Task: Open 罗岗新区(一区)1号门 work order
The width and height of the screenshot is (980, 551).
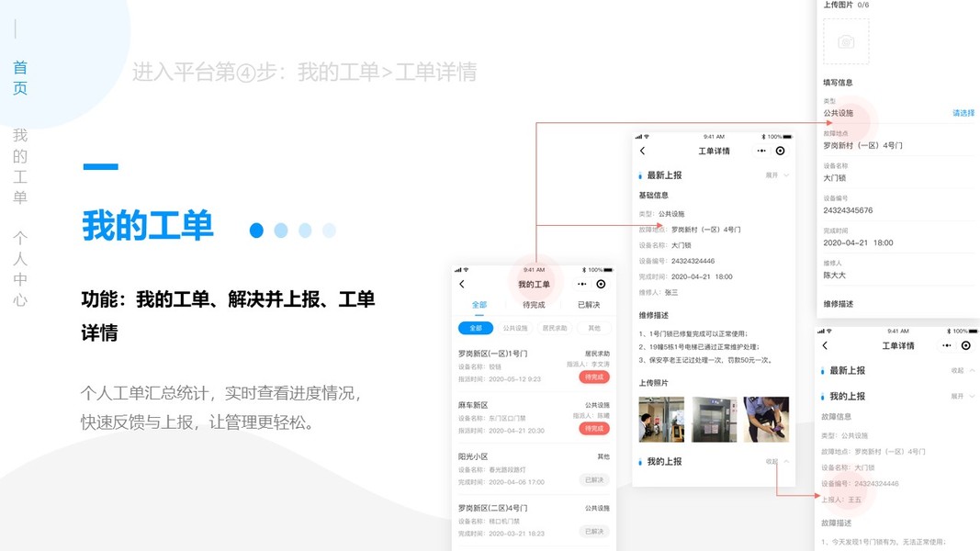Action: (x=534, y=366)
